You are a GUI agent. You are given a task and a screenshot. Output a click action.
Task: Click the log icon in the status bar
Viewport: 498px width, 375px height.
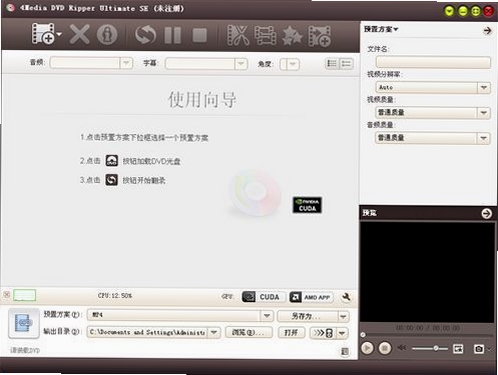coord(345,351)
